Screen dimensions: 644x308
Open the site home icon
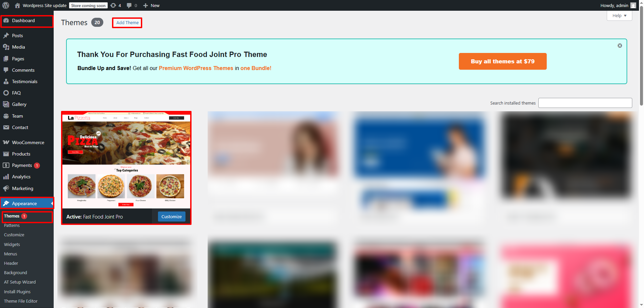(x=17, y=5)
